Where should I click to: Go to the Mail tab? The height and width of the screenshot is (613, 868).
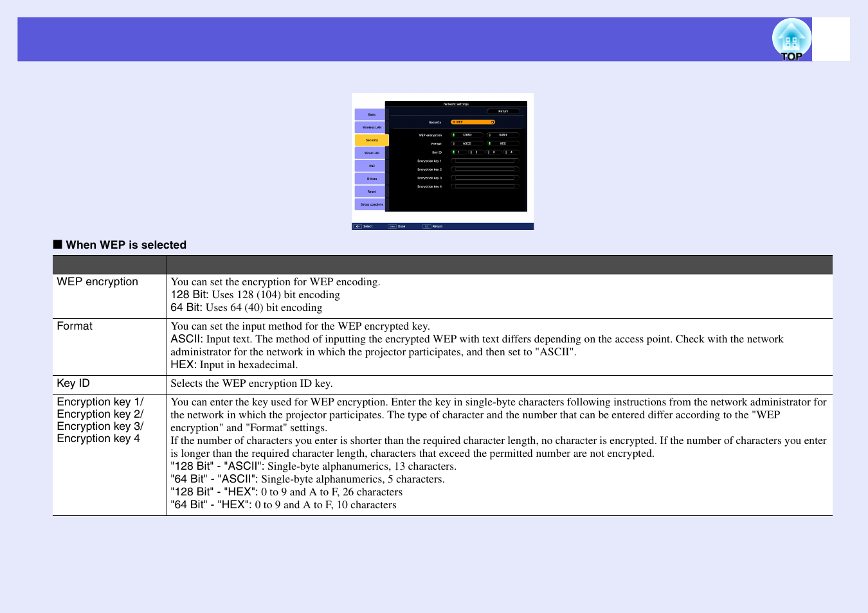coord(371,166)
